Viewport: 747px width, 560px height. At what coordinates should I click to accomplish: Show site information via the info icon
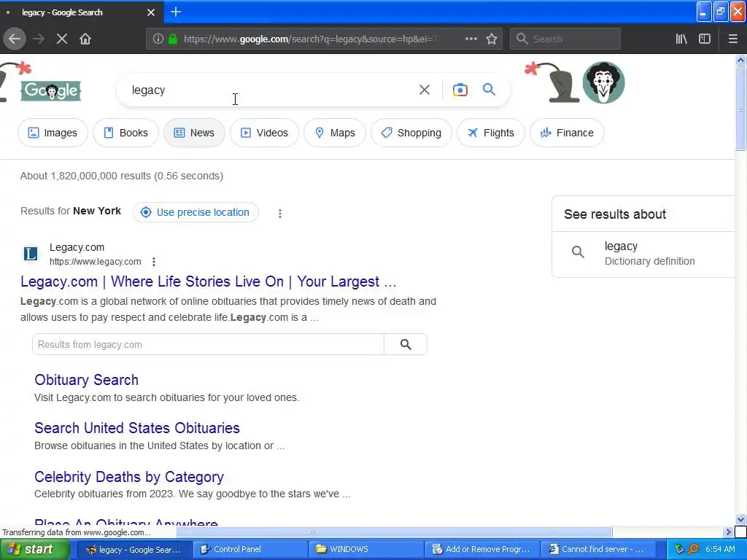(x=158, y=39)
